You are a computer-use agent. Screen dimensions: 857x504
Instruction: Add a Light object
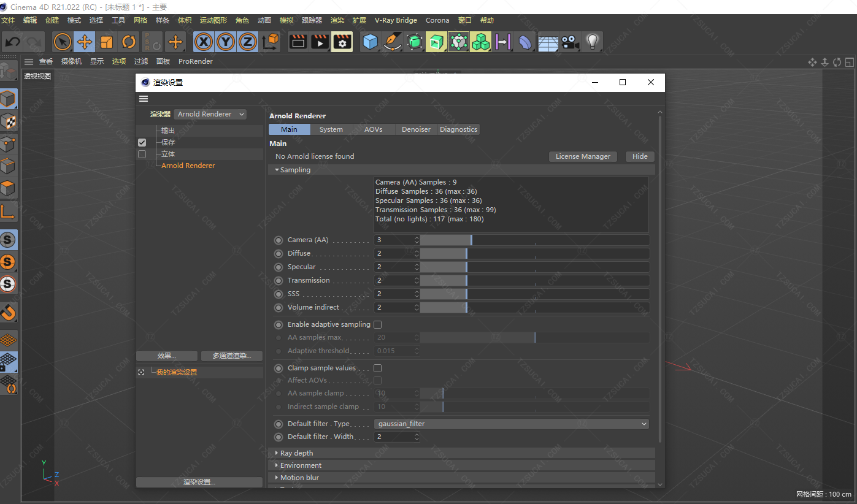(592, 42)
